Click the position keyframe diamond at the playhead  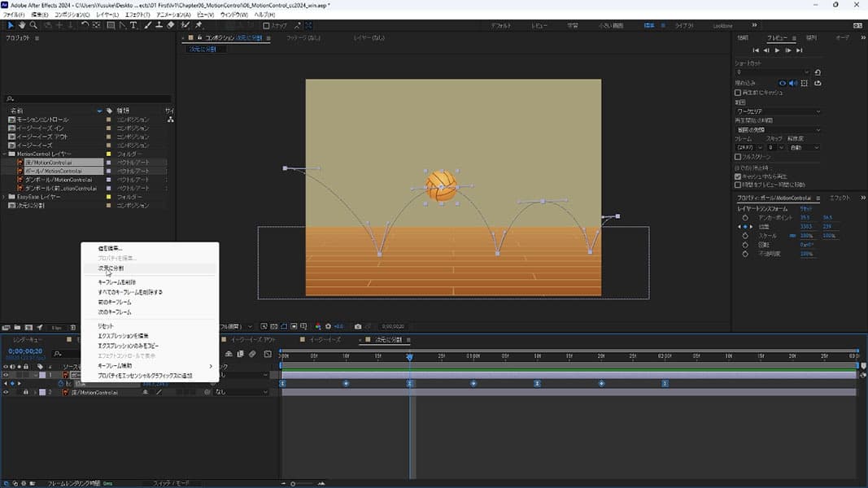[x=410, y=383]
